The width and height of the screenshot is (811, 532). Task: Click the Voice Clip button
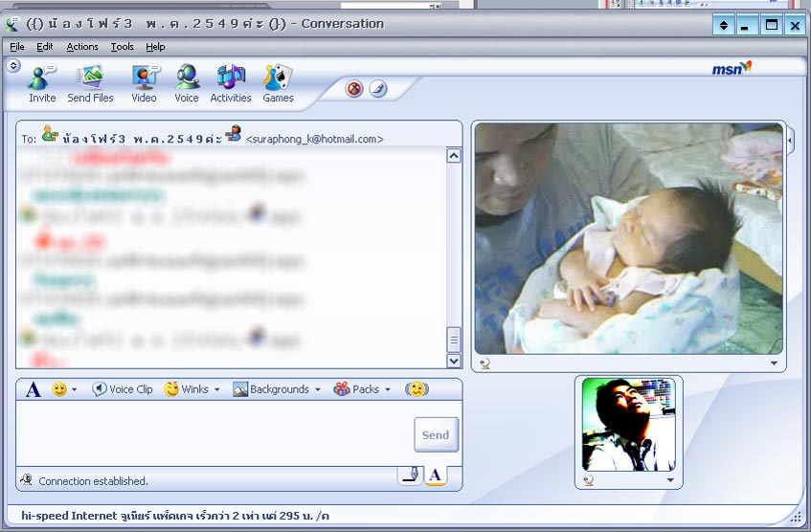pyautogui.click(x=123, y=389)
